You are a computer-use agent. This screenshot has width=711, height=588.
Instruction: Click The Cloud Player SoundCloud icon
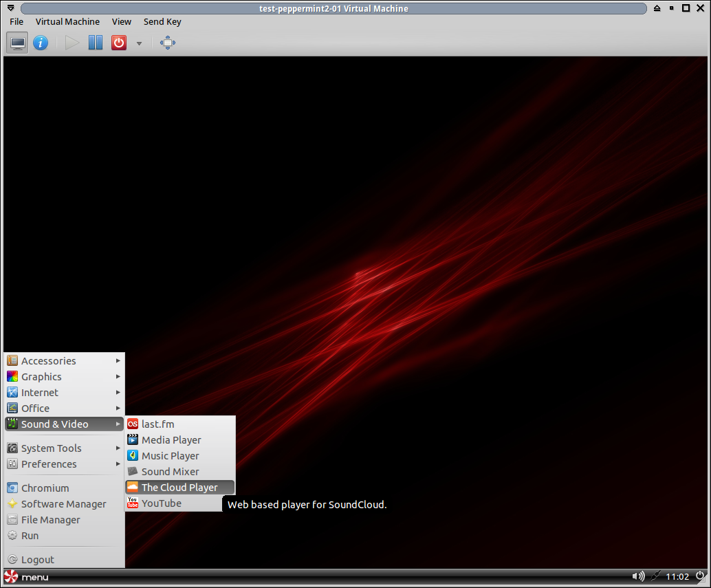click(x=133, y=488)
